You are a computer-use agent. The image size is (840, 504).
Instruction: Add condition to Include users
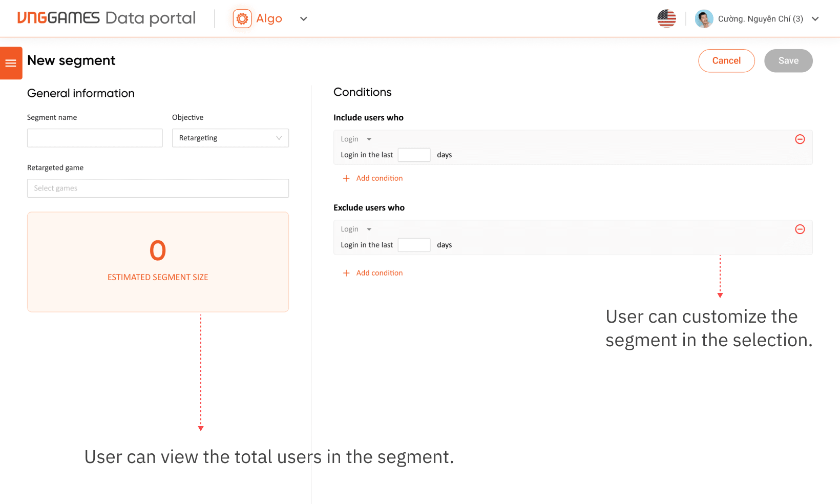tap(379, 178)
